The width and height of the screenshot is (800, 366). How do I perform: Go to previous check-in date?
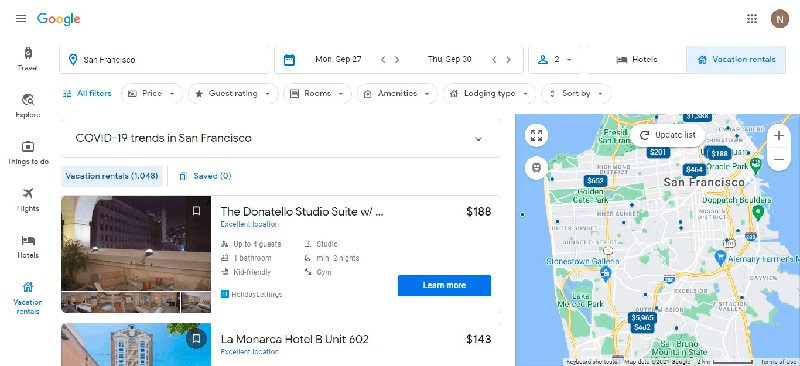[383, 60]
